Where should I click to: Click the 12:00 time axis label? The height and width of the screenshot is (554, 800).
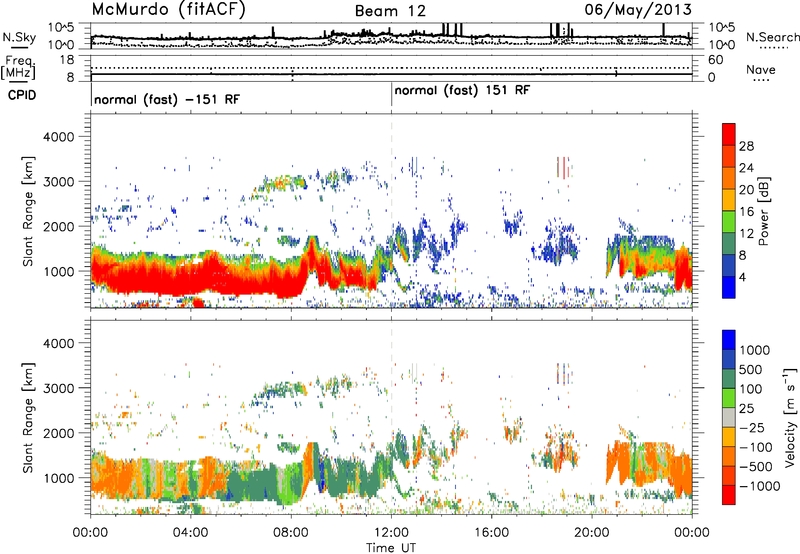[x=391, y=533]
